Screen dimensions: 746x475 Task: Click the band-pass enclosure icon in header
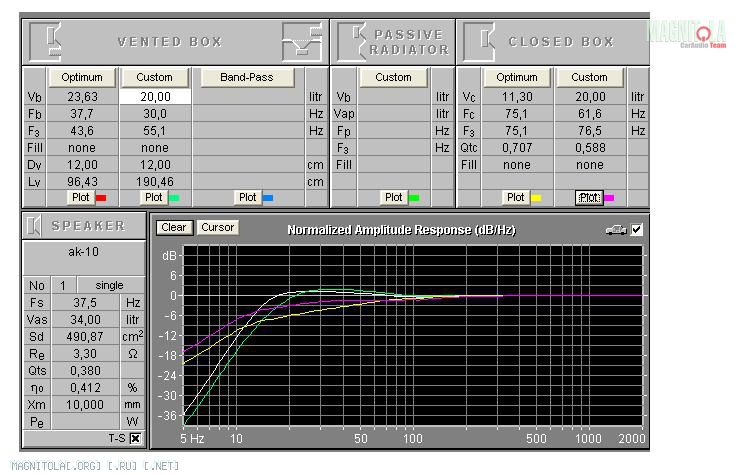click(x=302, y=42)
